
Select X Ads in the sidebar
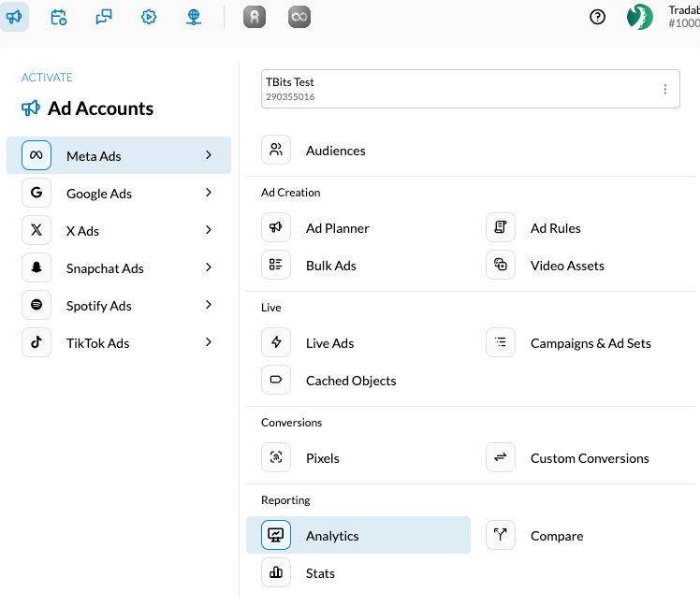tap(82, 231)
